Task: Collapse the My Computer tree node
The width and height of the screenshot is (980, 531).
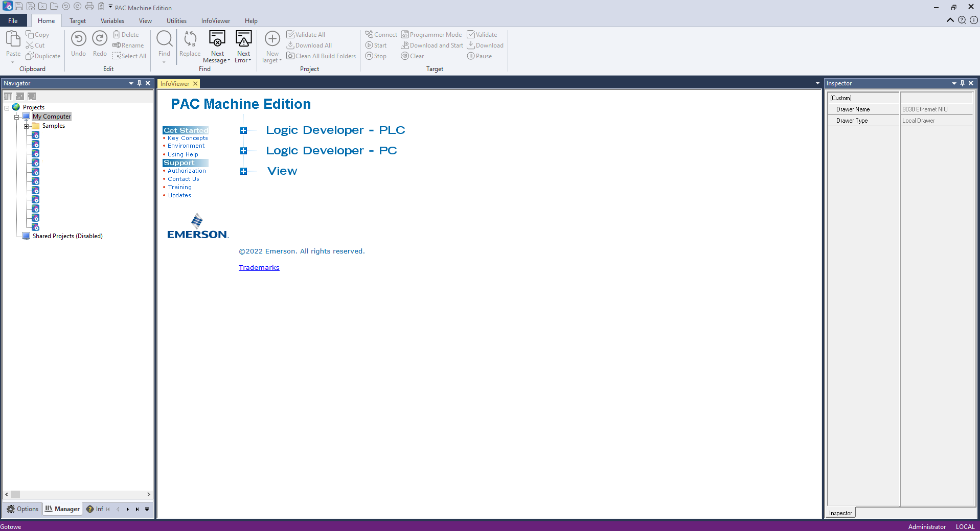Action: click(x=16, y=117)
